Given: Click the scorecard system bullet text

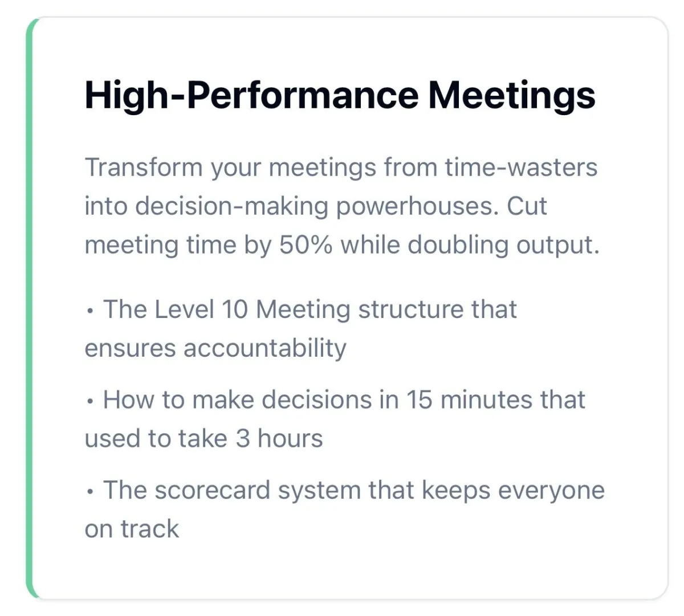Looking at the screenshot, I should coord(344,509).
